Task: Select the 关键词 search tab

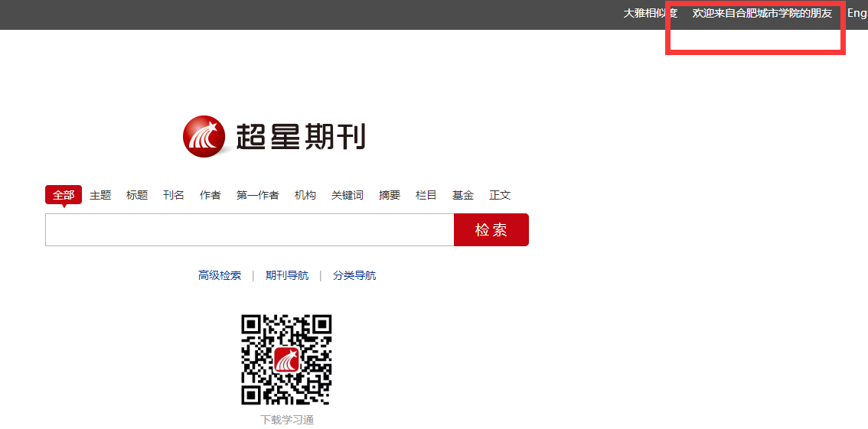Action: 347,194
